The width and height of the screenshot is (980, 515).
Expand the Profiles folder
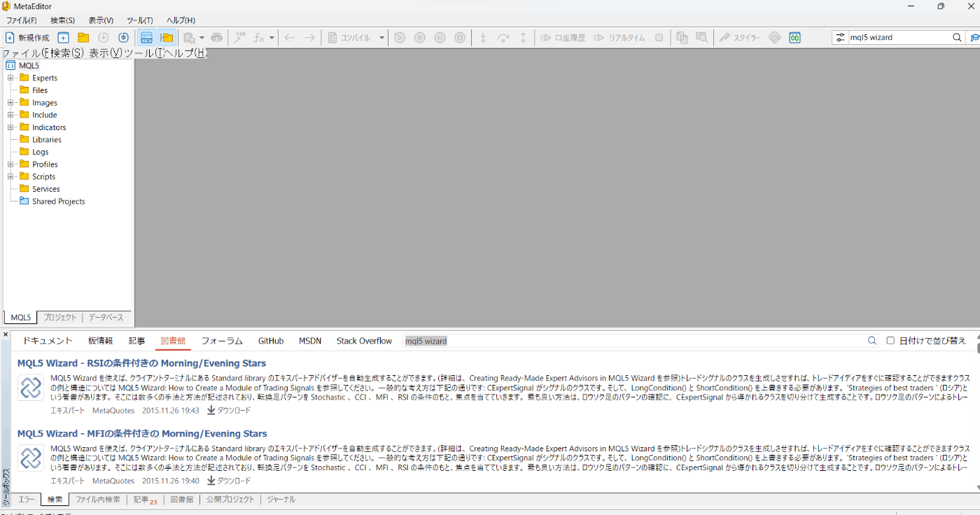[x=10, y=164]
